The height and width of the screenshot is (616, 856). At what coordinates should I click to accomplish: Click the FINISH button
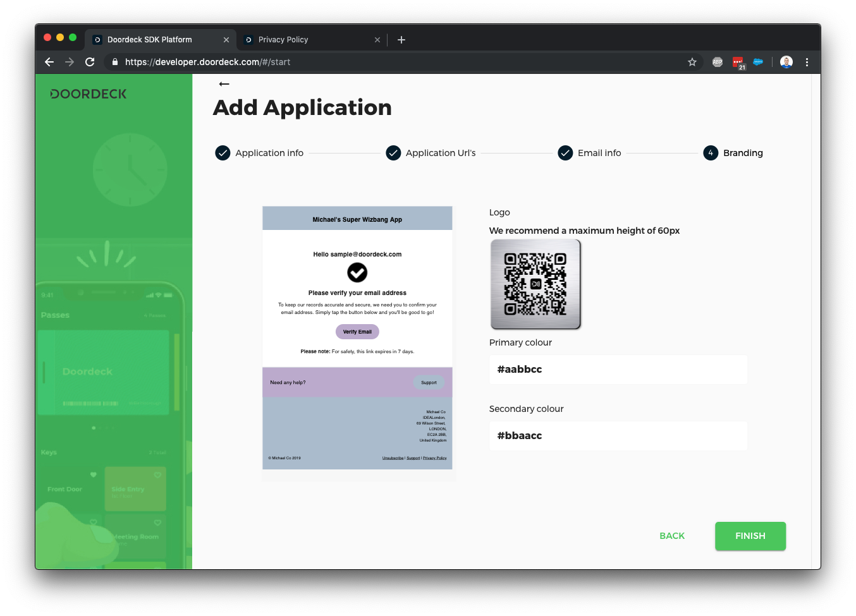[x=750, y=536]
